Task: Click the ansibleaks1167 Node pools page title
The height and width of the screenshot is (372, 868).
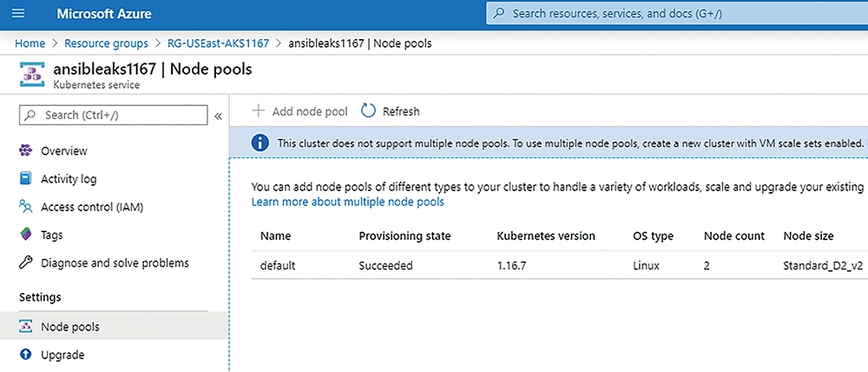Action: click(152, 70)
